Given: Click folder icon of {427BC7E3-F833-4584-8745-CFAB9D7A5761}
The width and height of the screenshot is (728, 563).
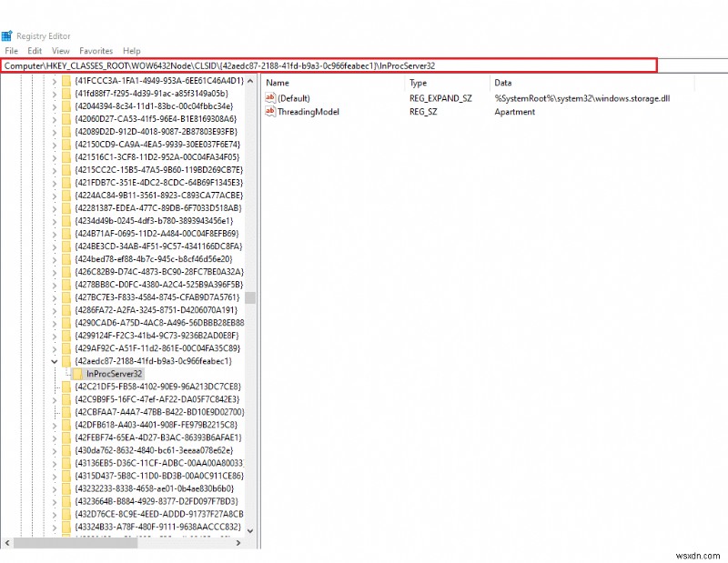Looking at the screenshot, I should (x=66, y=297).
